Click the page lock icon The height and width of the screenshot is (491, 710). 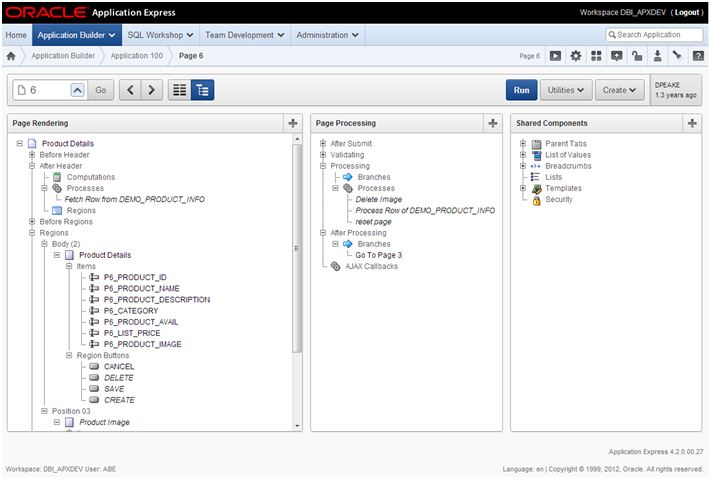(636, 56)
